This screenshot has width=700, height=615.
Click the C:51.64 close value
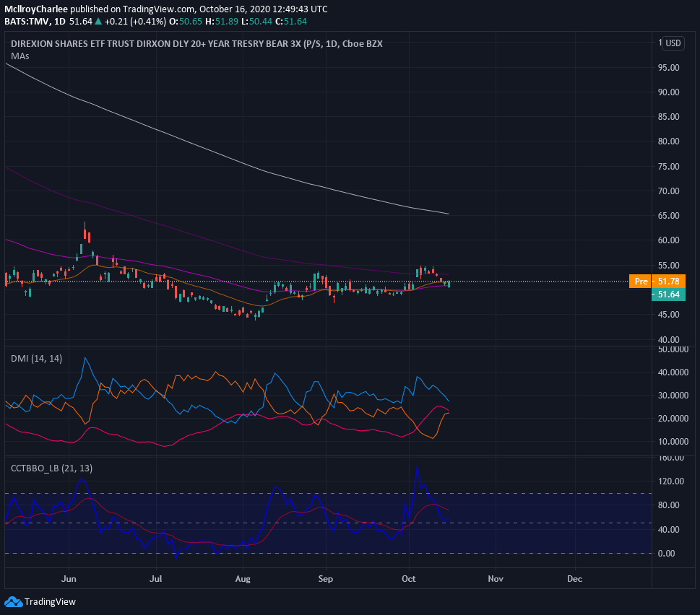click(291, 22)
